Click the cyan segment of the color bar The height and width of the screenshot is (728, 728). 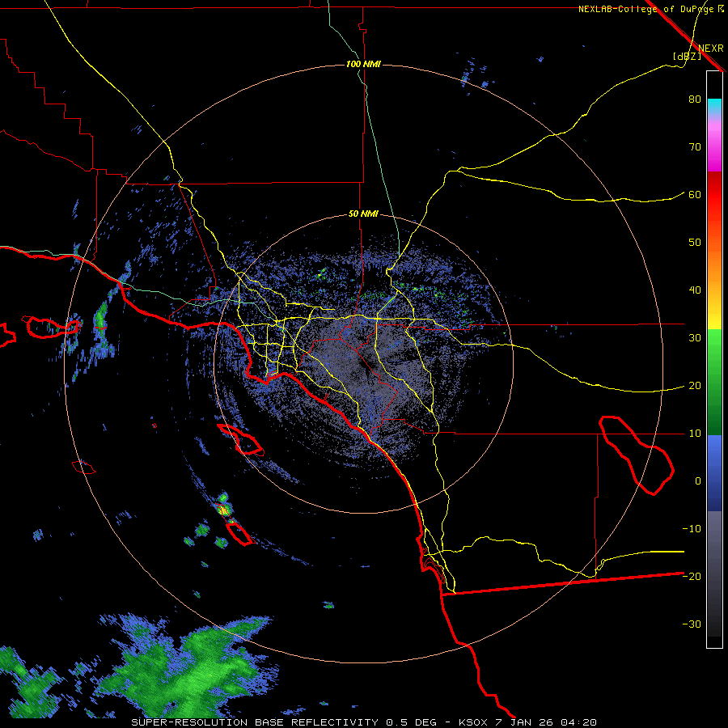(714, 106)
